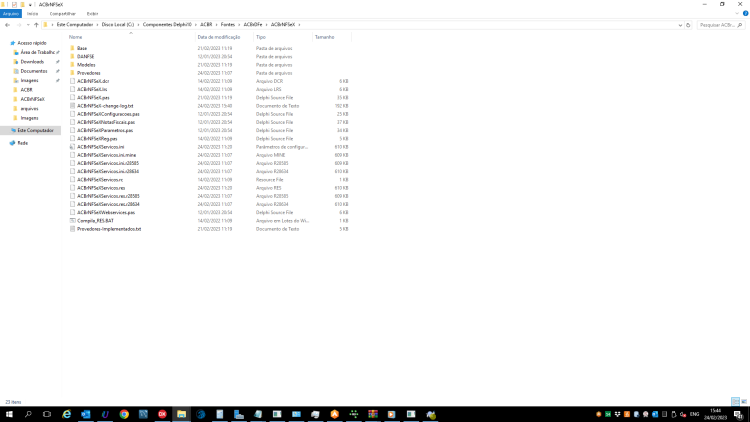
Task: Select Área de Trabalho in the navigation pane
Action: (x=37, y=52)
